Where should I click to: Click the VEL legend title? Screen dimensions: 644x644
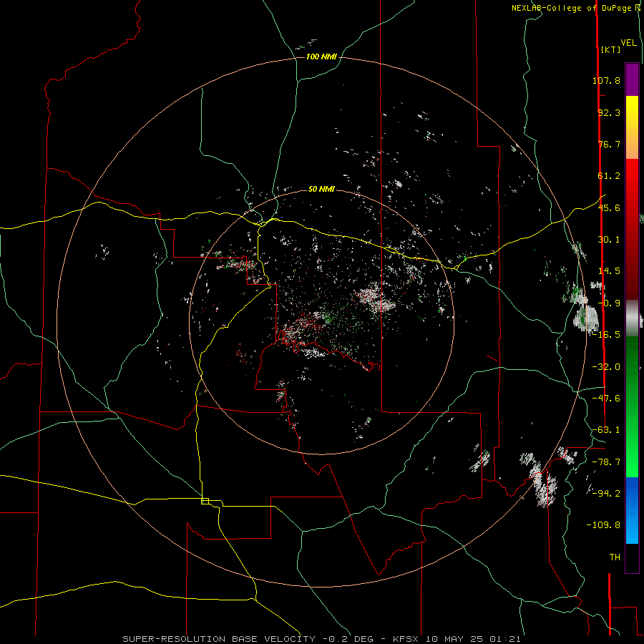click(x=628, y=43)
